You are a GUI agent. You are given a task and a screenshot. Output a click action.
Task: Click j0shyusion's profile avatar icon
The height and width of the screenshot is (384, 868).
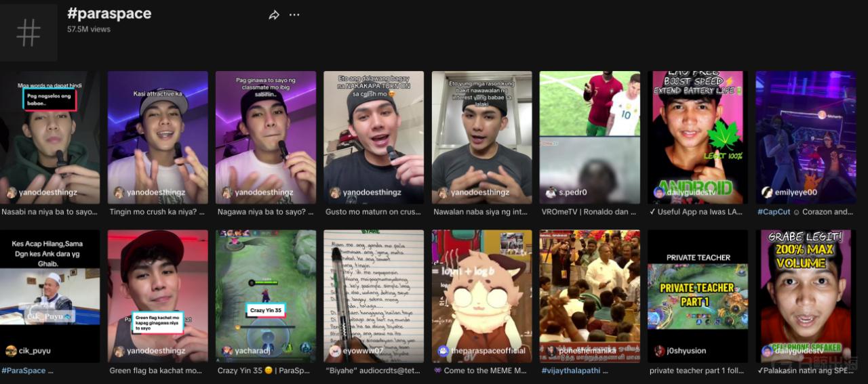click(659, 351)
